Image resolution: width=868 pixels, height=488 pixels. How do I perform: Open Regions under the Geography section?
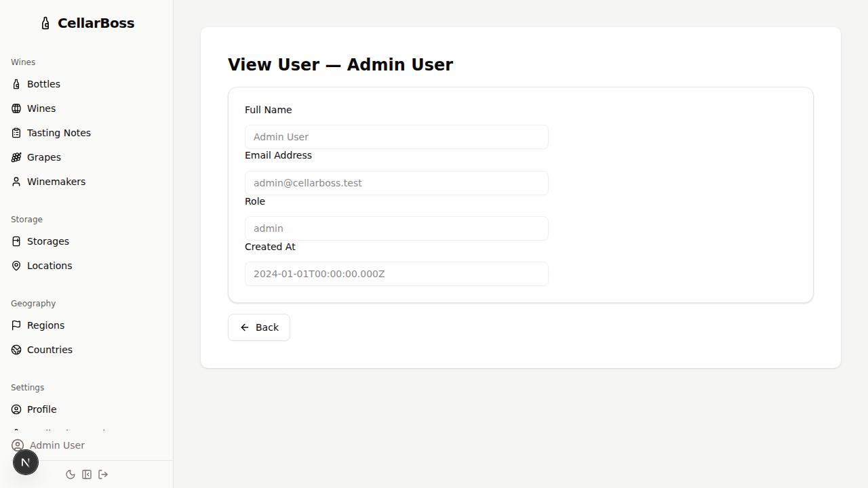tap(45, 325)
